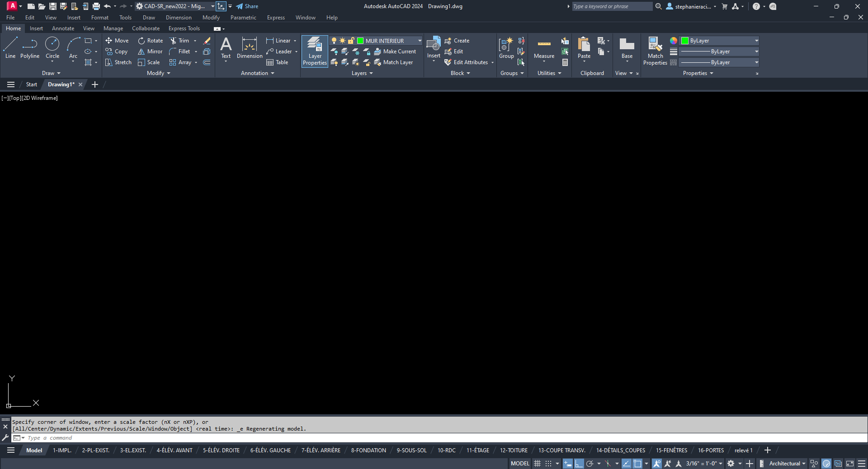Select the Text annotation tool
The image size is (868, 469).
(x=226, y=48)
